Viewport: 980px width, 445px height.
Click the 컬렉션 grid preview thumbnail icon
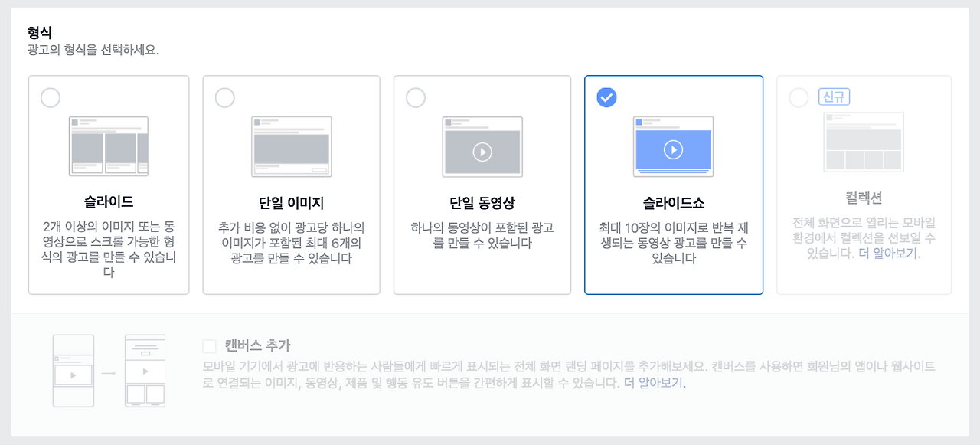point(864,142)
